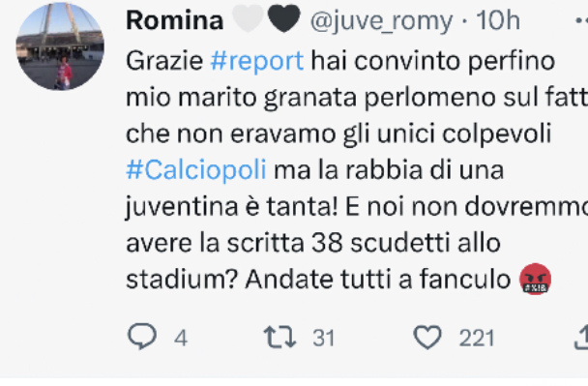The image size is (588, 386).
Task: Open the three-dot more options menu
Action: coord(582,20)
